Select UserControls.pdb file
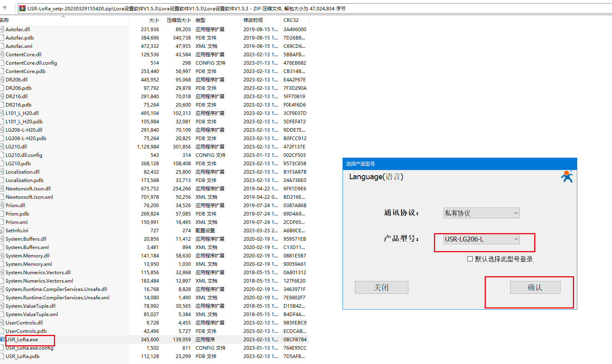This screenshot has width=612, height=364. pos(26,331)
